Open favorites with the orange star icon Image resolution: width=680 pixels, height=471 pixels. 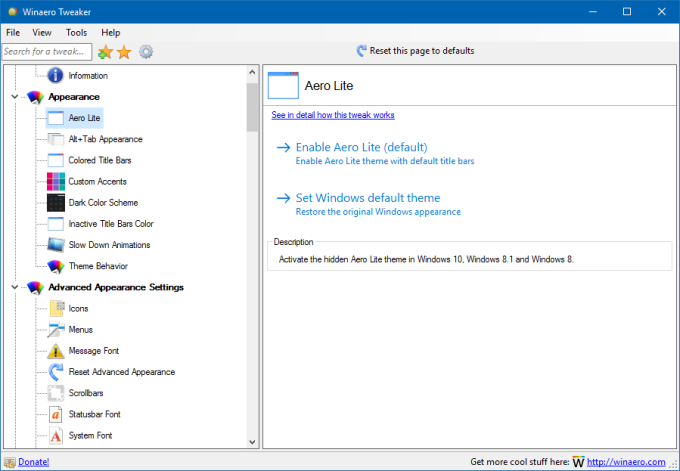(124, 51)
